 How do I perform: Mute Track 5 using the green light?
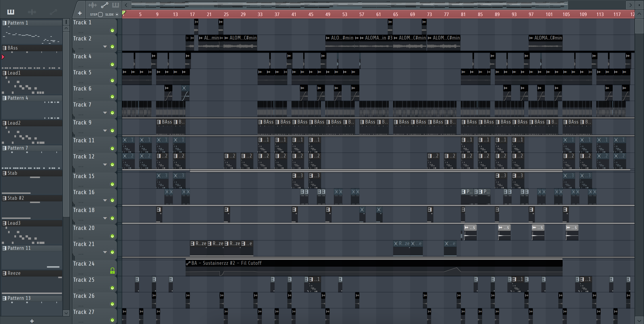[x=112, y=80]
